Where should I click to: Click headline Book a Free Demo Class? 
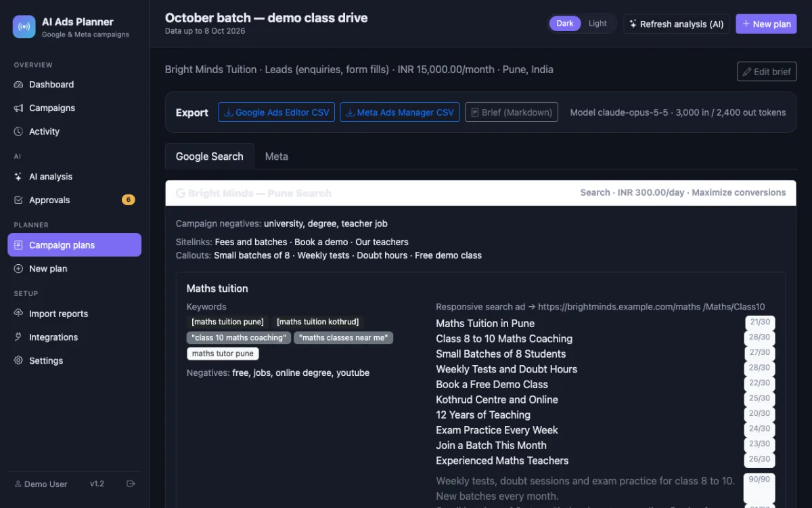click(x=492, y=385)
